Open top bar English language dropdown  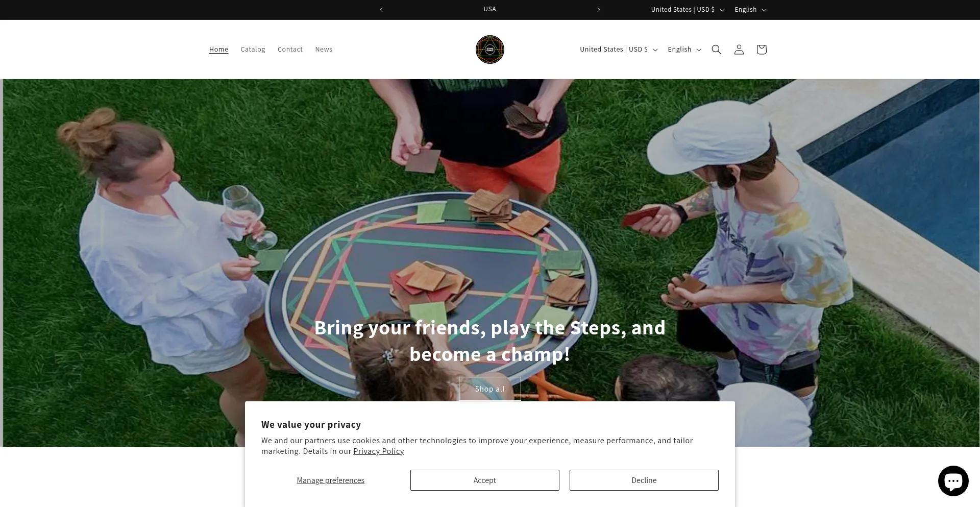(x=750, y=10)
